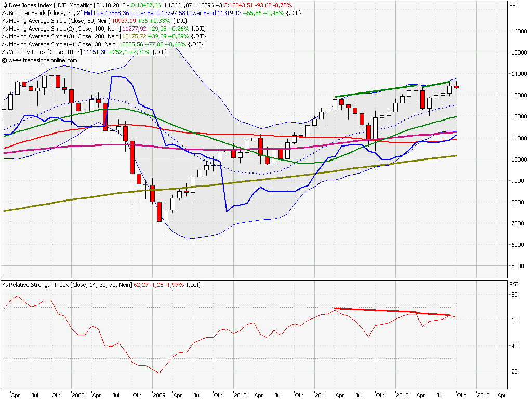
Task: Click the wave icon next to Moving Average Simple(3)
Action: coord(4,37)
